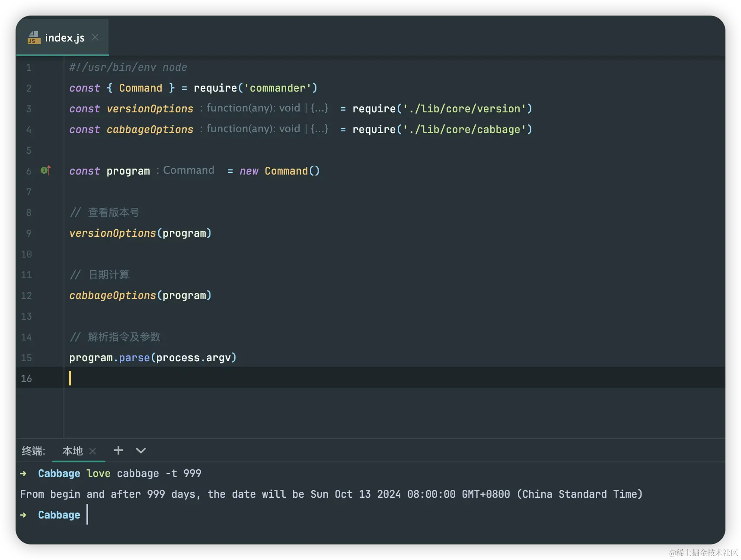741x560 pixels.
Task: Click the arrow prompt icon before the cabbage command
Action: [x=23, y=474]
